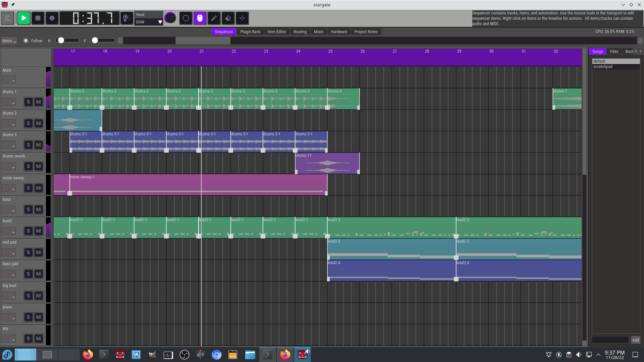Solo the drums 1 track

pos(28,102)
